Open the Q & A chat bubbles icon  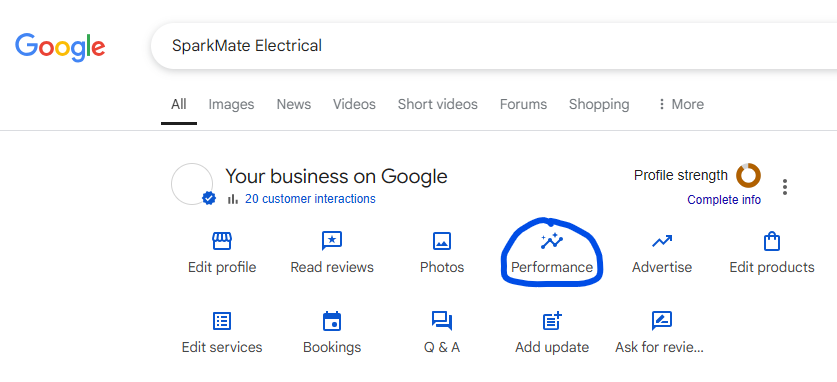click(x=441, y=321)
